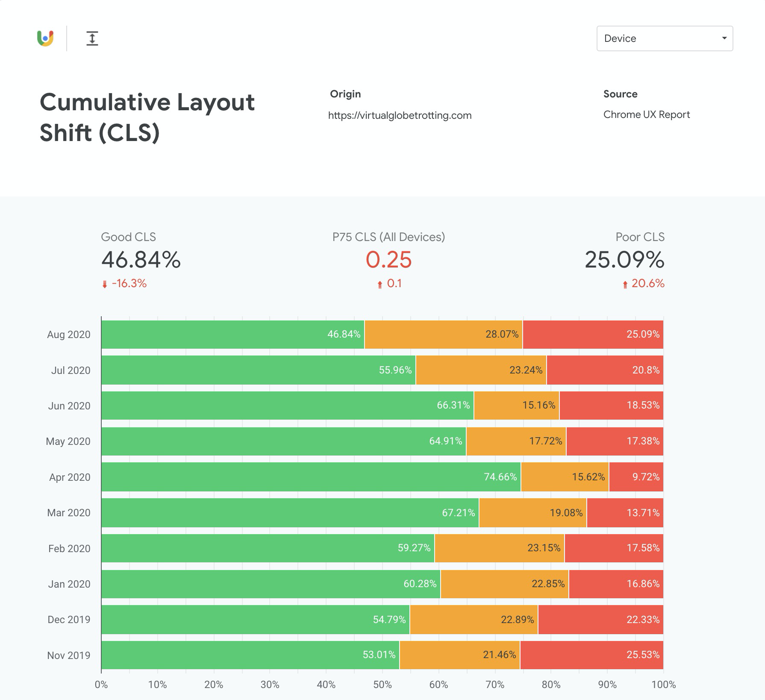Viewport: 765px width, 700px height.
Task: Click the Jul 2020 orange segment 23.24%
Action: [481, 370]
